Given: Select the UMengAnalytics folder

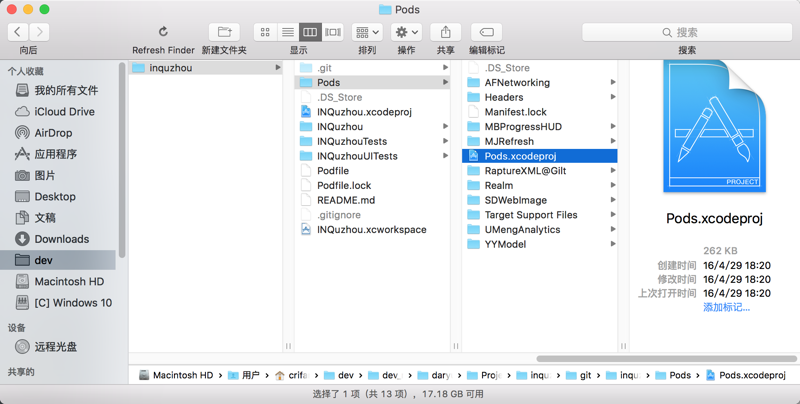Looking at the screenshot, I should coord(540,230).
